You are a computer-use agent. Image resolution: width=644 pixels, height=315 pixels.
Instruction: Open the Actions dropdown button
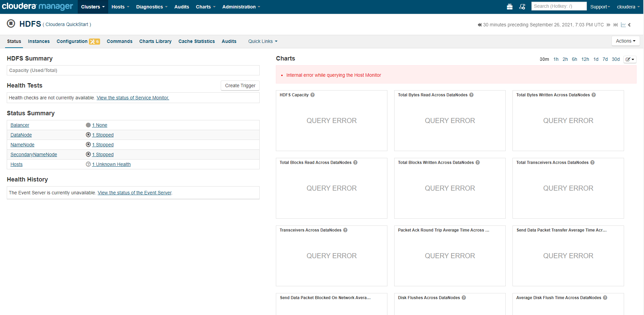pos(625,41)
